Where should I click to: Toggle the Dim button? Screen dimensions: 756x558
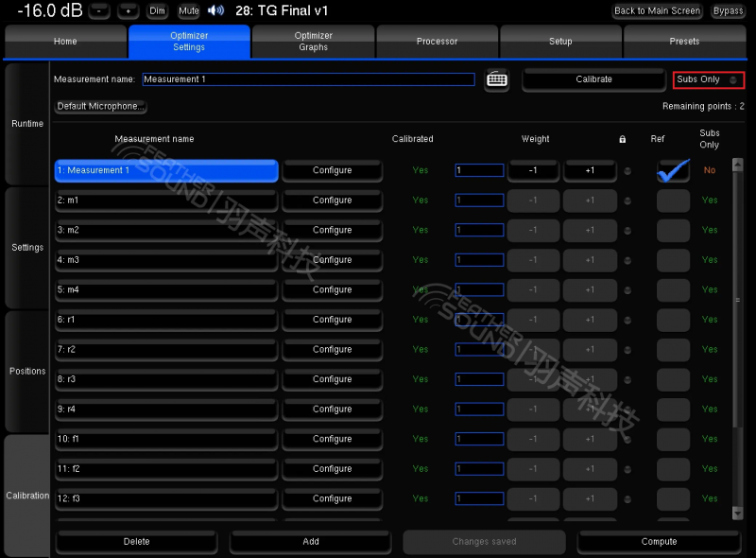(x=158, y=11)
